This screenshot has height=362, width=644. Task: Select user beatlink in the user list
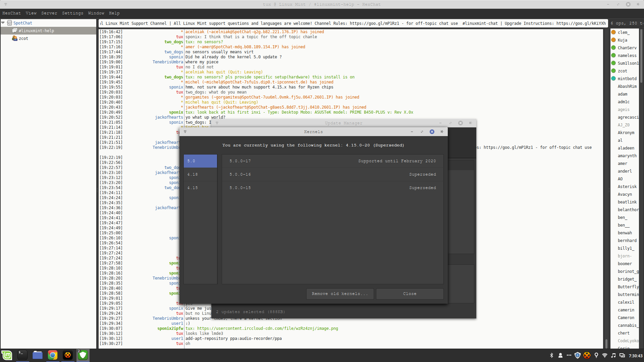[625, 202]
